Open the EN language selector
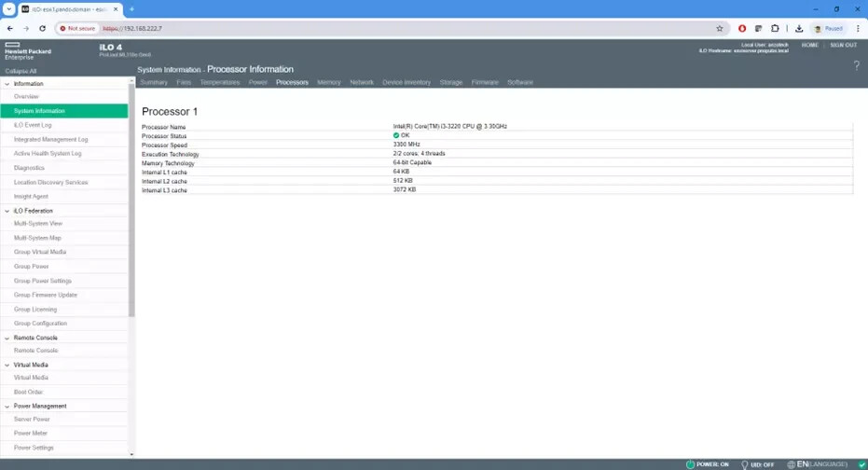Image resolution: width=868 pixels, height=470 pixels. (x=817, y=464)
